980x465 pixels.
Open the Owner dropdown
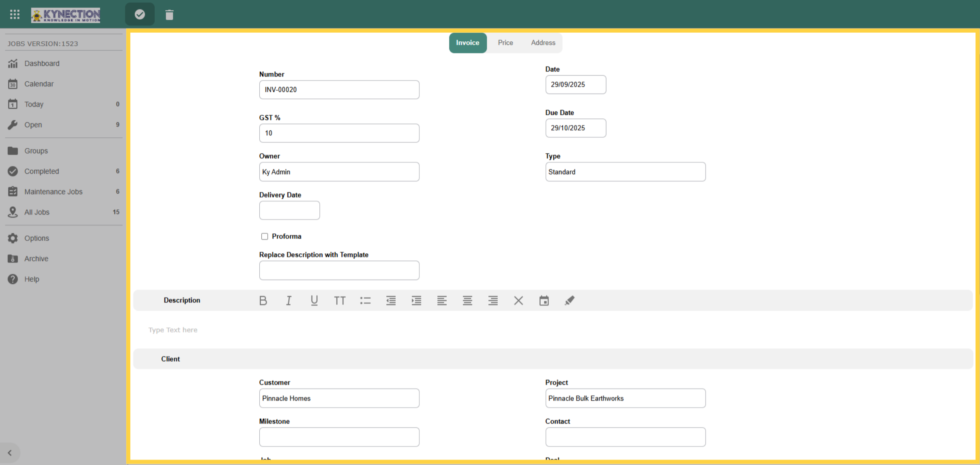pos(339,172)
